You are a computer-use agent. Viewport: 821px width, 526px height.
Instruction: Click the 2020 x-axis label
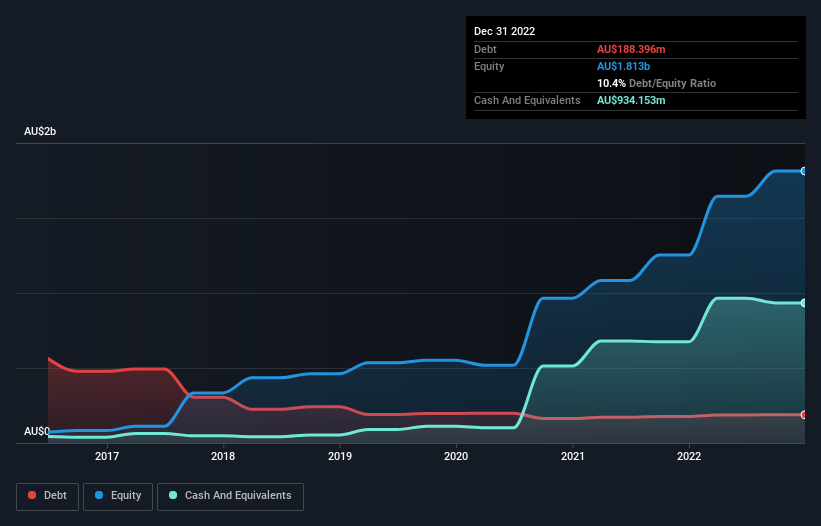(456, 456)
